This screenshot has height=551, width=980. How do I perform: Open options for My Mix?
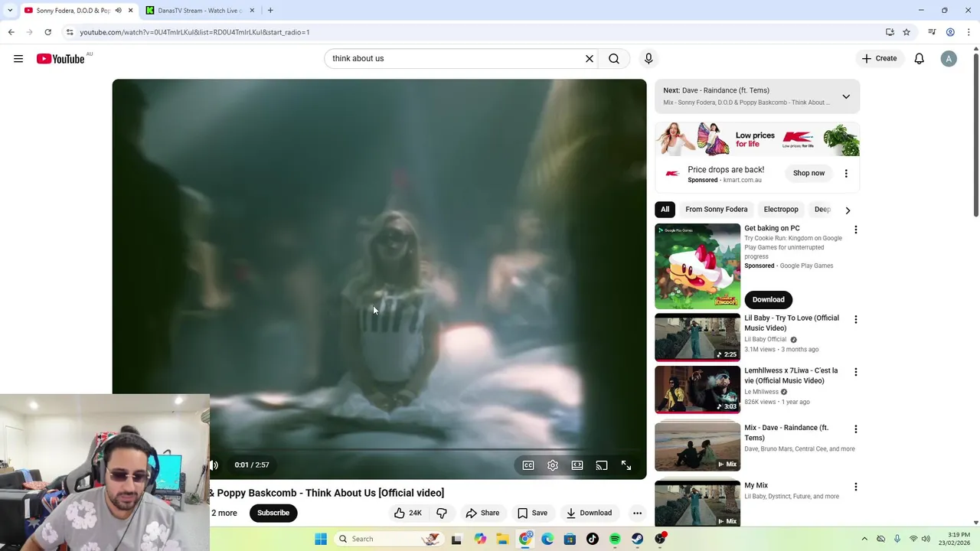coord(855,487)
